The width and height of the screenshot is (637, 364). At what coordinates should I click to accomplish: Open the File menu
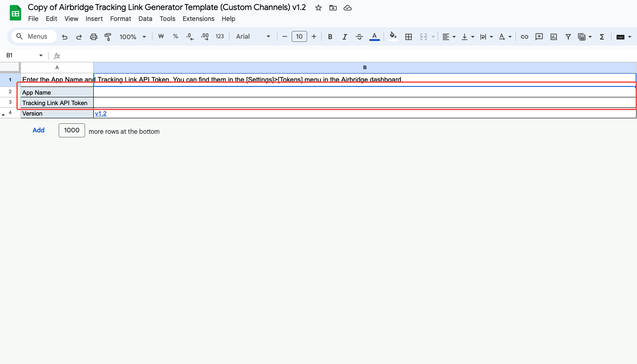(x=33, y=19)
